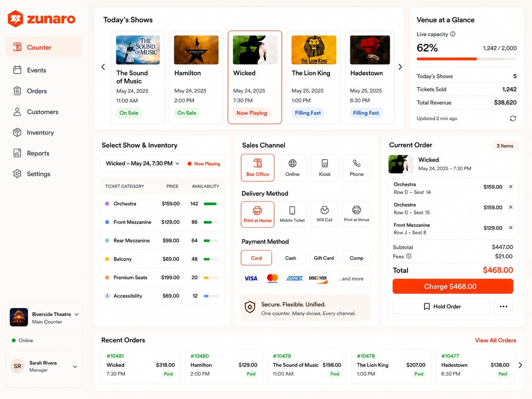Click the Hold Order button

point(441,306)
